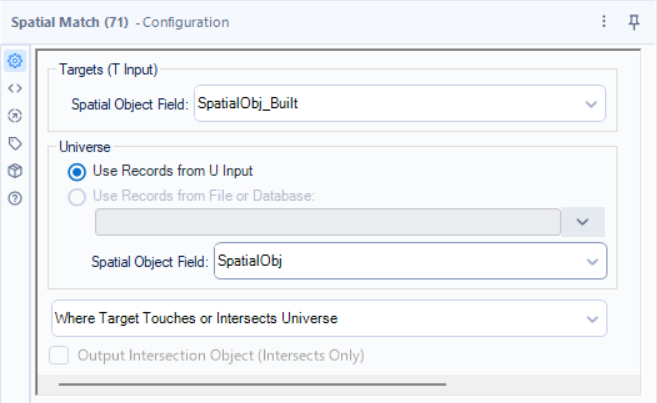
Task: Expand Universe Spatial Object Field dropdown
Action: (591, 261)
